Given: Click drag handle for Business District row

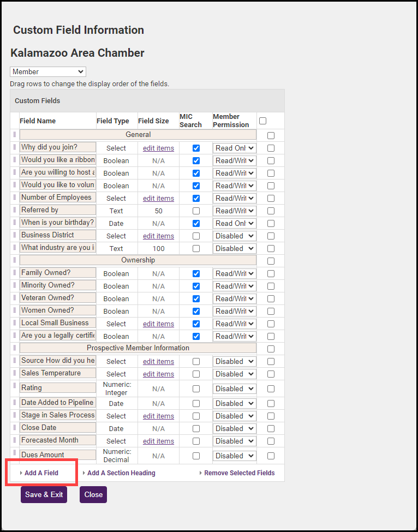Looking at the screenshot, I should point(15,235).
